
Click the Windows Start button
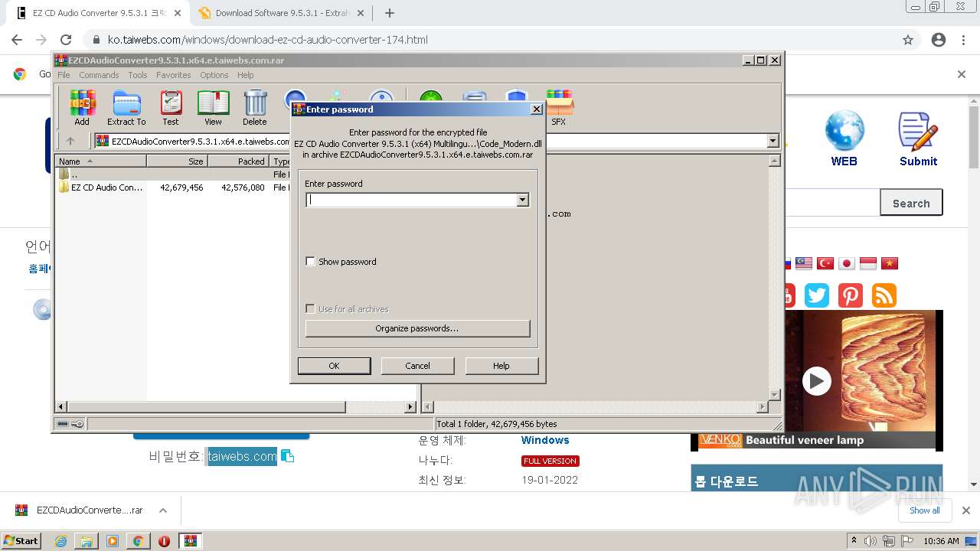click(x=21, y=541)
